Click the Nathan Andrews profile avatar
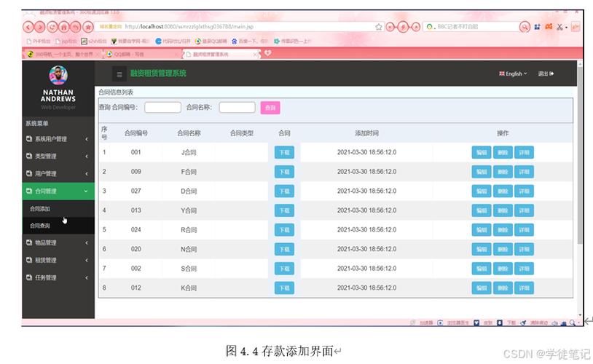 [x=58, y=75]
